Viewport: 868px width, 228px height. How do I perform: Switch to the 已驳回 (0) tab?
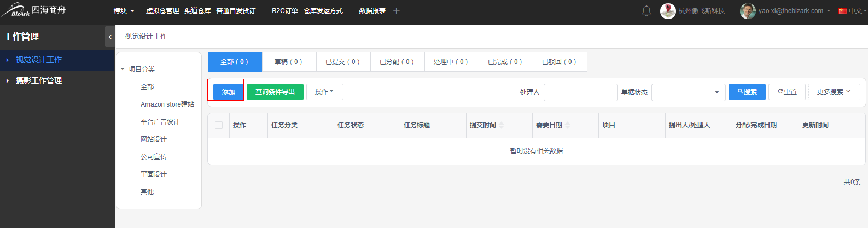[560, 62]
